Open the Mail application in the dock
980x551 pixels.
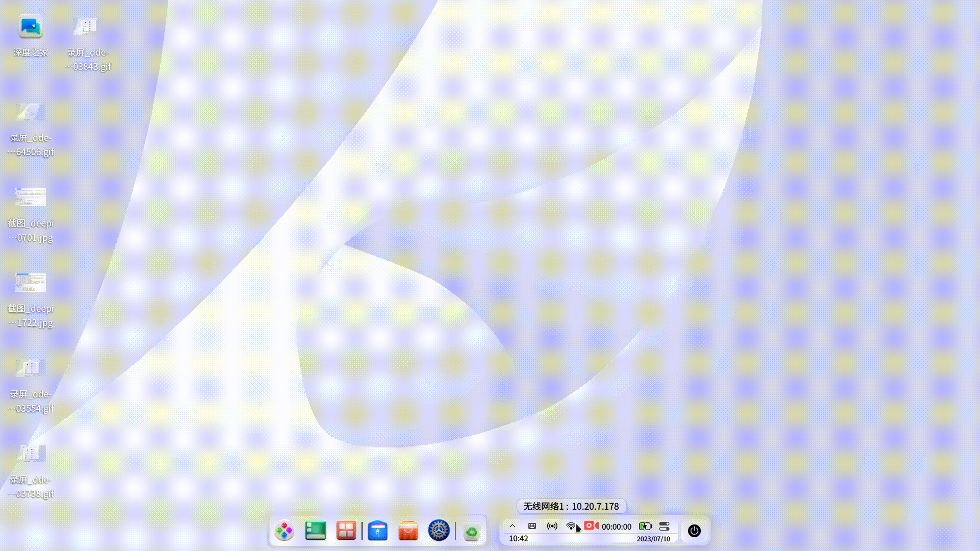point(378,531)
